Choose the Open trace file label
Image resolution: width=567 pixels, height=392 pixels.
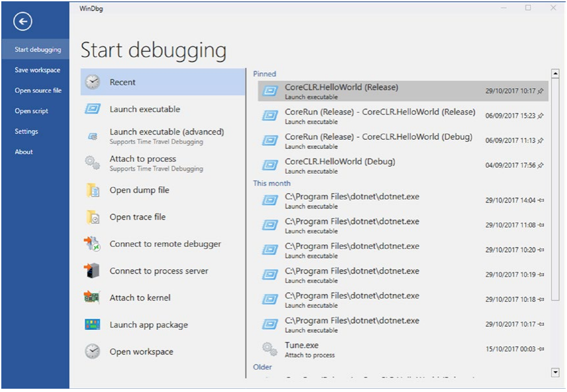click(x=137, y=217)
